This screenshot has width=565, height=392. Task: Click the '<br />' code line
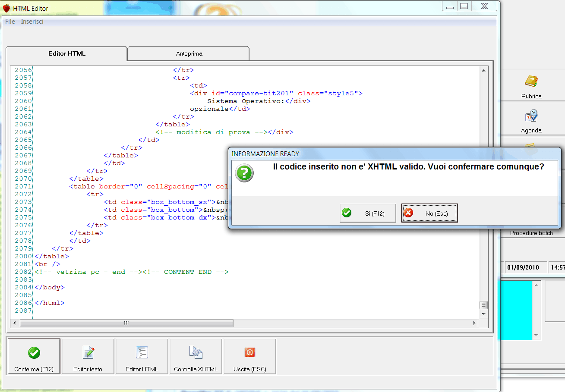pyautogui.click(x=47, y=264)
